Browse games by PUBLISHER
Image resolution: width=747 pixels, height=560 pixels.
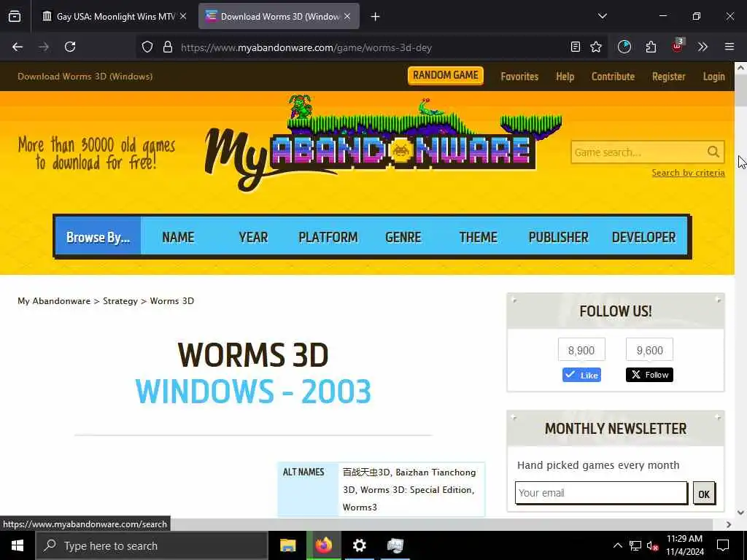(558, 237)
